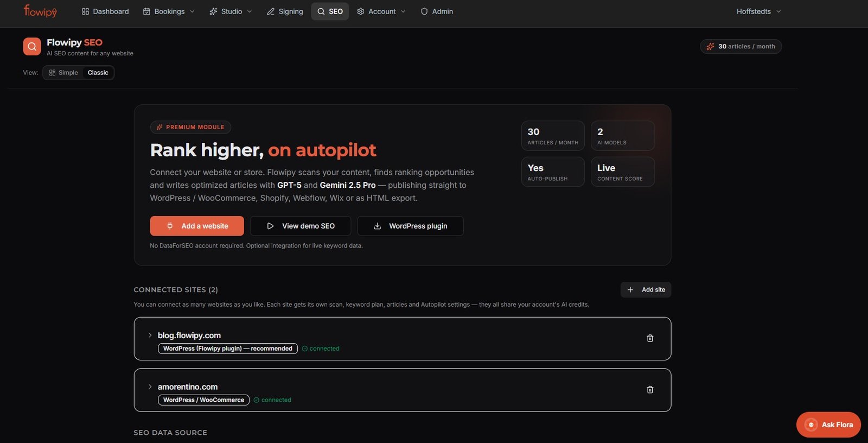868x443 pixels.
Task: Click the 30 articles / month badge
Action: tap(741, 47)
